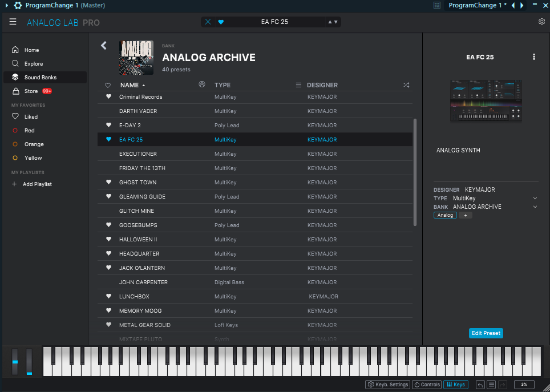
Task: Unlike the EA FC 25 preset row
Action: click(x=108, y=139)
